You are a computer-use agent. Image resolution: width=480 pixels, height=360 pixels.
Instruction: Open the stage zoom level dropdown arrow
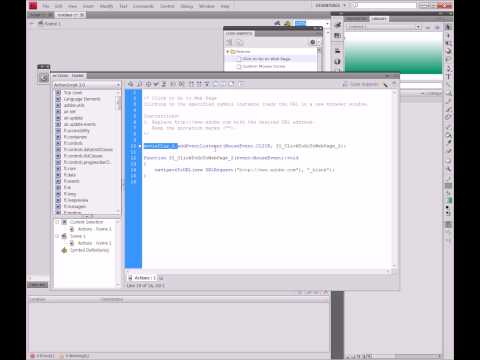click(x=327, y=23)
